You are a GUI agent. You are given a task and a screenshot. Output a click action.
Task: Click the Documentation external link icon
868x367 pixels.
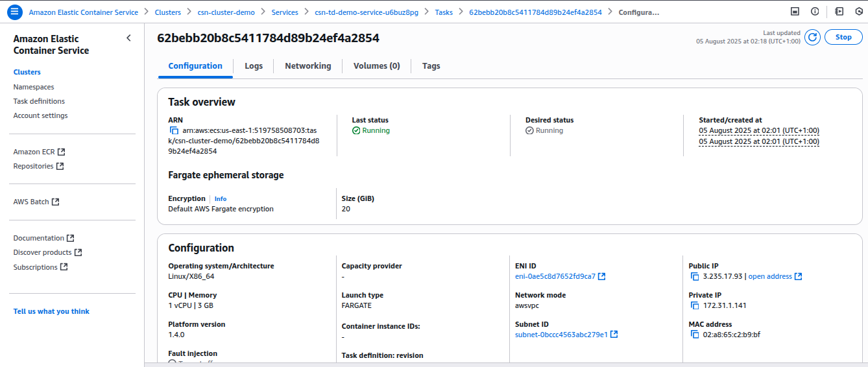71,238
